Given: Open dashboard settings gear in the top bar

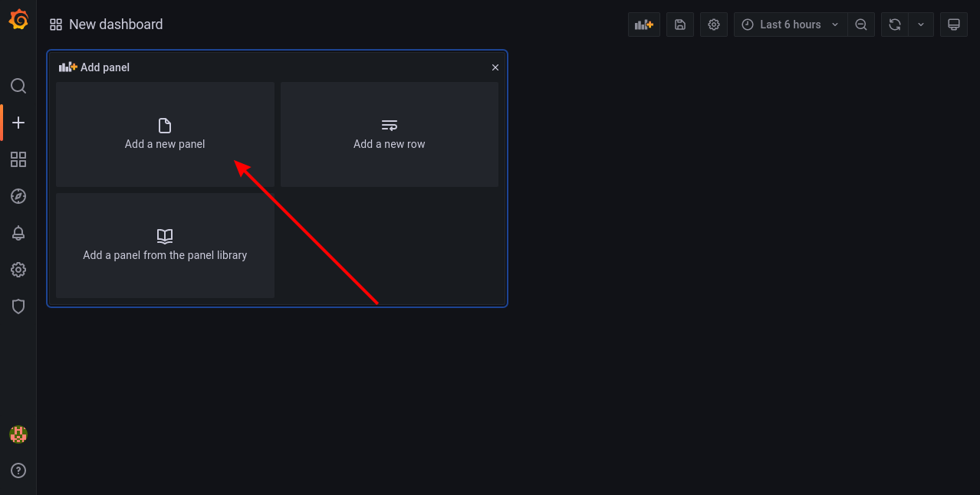Looking at the screenshot, I should point(714,25).
